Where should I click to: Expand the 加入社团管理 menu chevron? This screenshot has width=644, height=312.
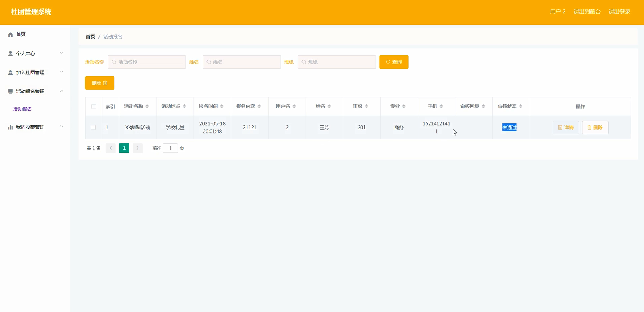[61, 72]
